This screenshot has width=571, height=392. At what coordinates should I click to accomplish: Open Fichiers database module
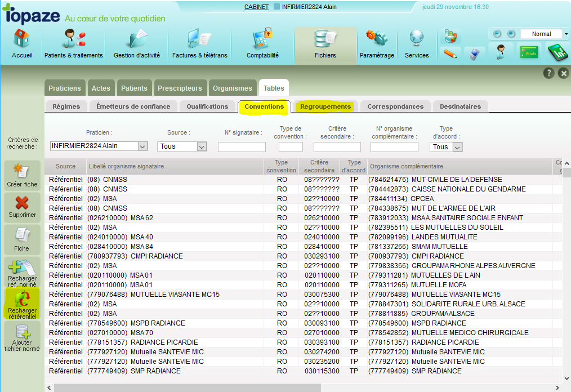325,46
